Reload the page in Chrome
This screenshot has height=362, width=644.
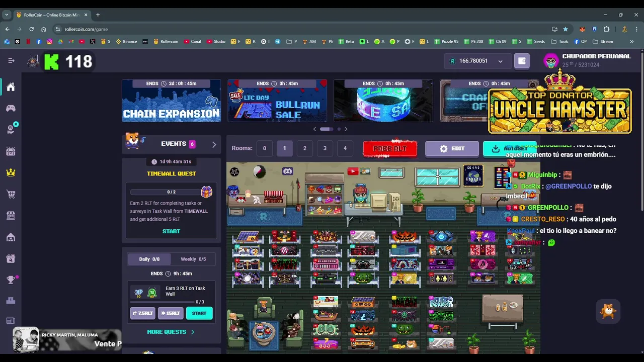point(31,29)
